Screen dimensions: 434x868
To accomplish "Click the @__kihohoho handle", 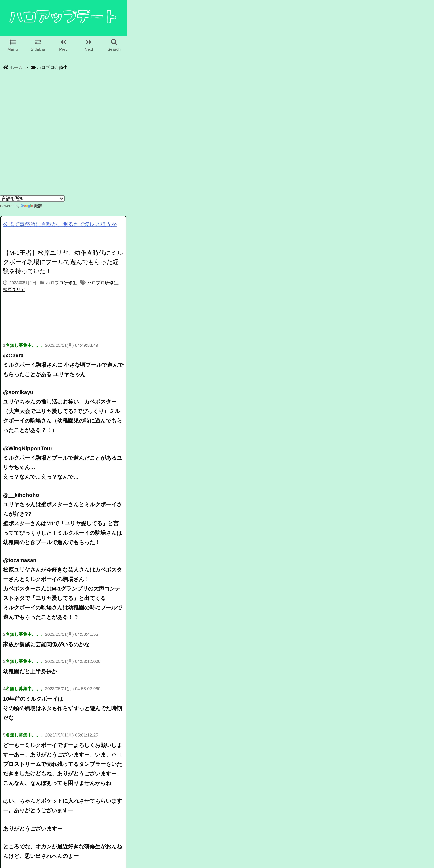I will (21, 495).
